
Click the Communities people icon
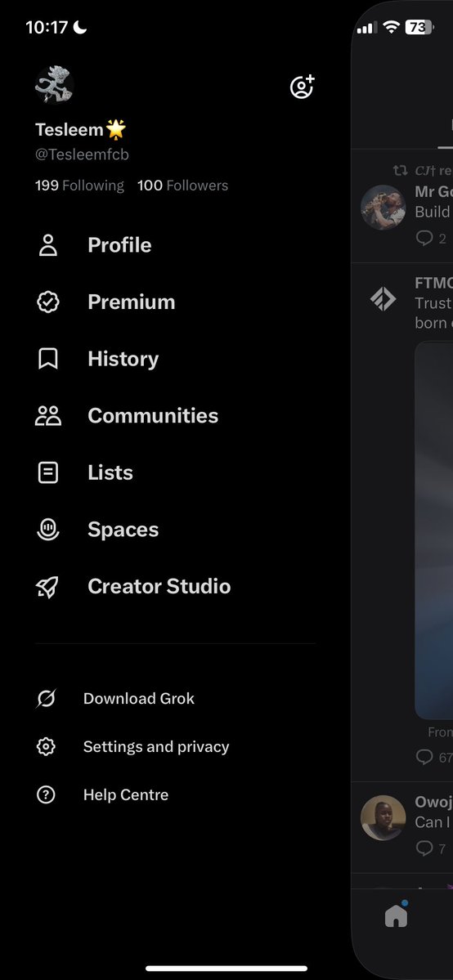point(48,416)
